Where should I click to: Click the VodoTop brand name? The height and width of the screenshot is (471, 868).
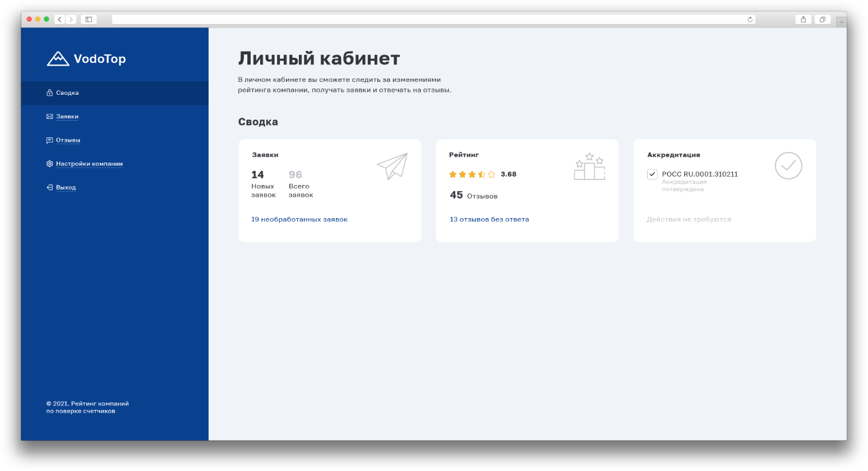coord(100,59)
